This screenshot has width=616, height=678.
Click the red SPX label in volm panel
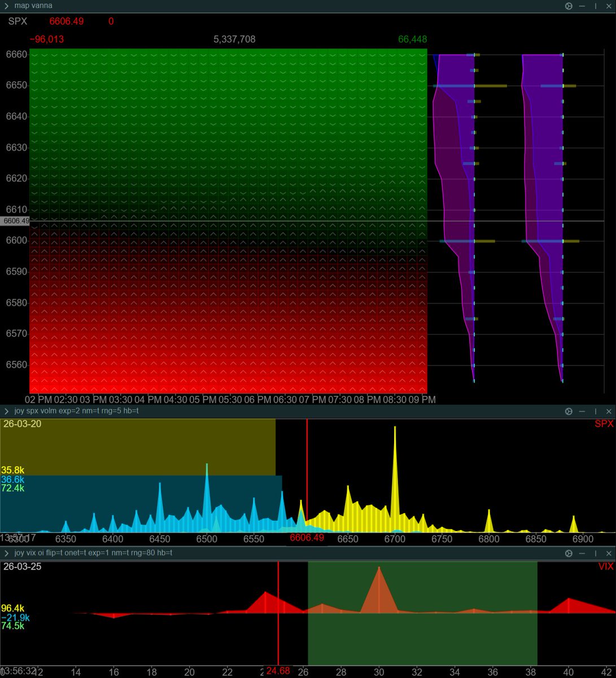pyautogui.click(x=604, y=424)
